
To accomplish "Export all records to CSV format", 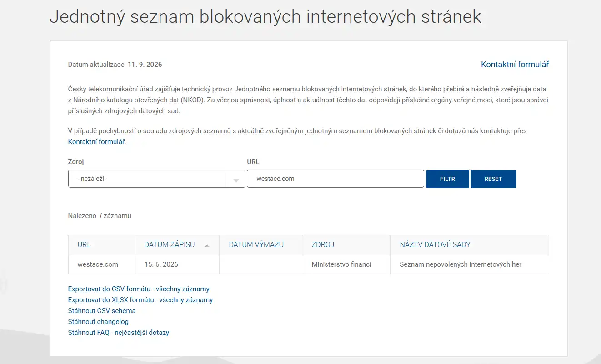I will 139,289.
